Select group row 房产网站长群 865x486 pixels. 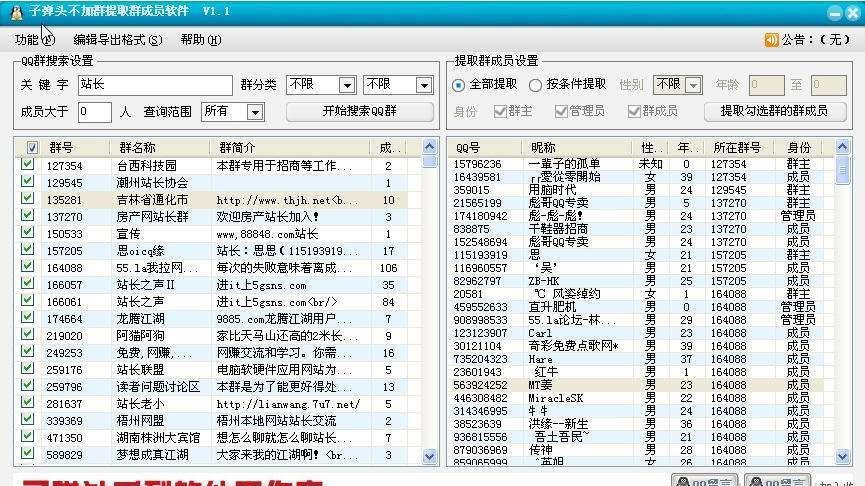point(216,217)
